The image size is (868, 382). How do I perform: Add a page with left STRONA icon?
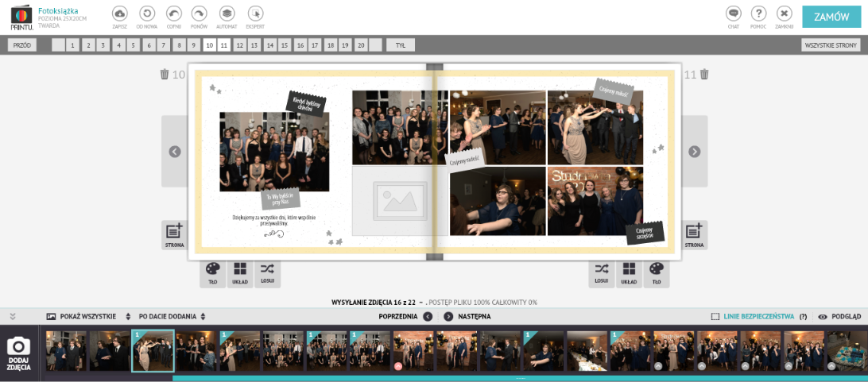pos(174,235)
